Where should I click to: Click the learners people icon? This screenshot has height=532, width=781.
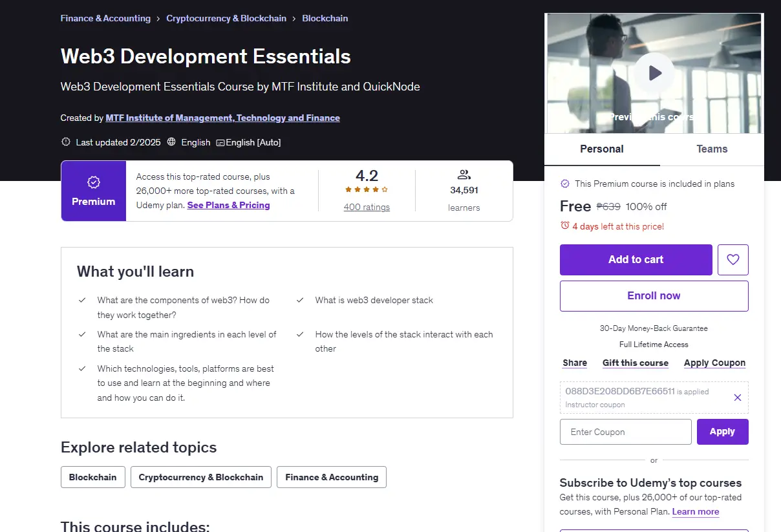pos(464,175)
